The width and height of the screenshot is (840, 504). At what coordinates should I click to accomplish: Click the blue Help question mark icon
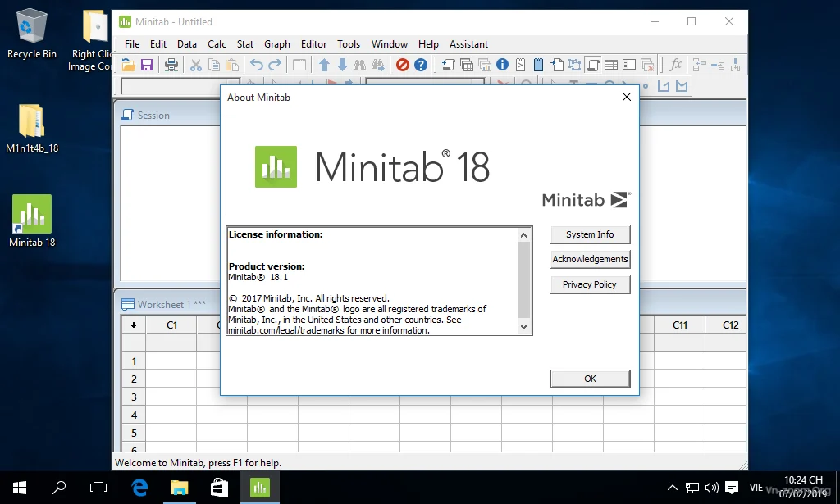click(421, 65)
